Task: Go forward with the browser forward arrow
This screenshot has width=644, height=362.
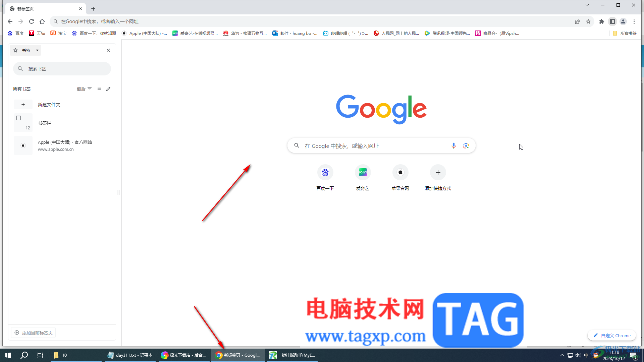Action: point(21,21)
